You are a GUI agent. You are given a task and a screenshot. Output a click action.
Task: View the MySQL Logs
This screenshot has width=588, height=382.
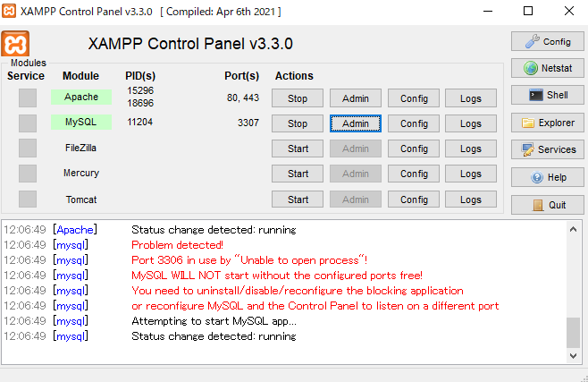pyautogui.click(x=471, y=123)
